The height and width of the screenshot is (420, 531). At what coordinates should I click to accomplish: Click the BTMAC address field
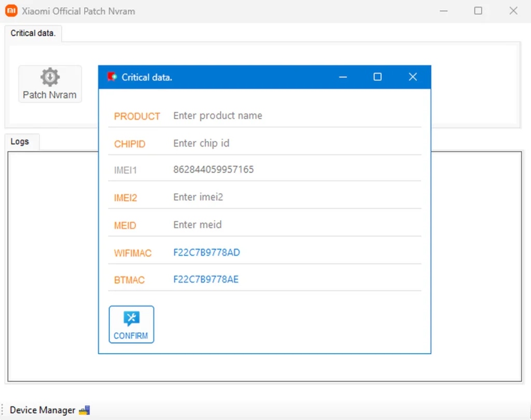296,279
